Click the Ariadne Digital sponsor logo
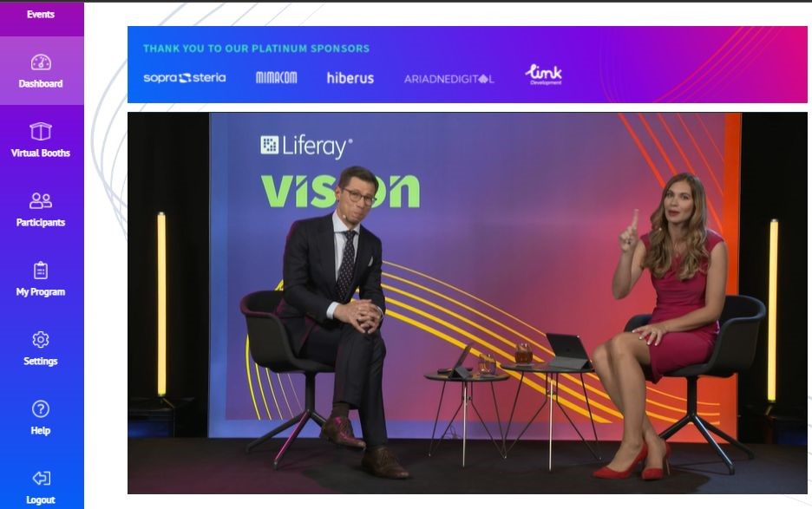Viewport: 812px width, 509px height. [449, 79]
